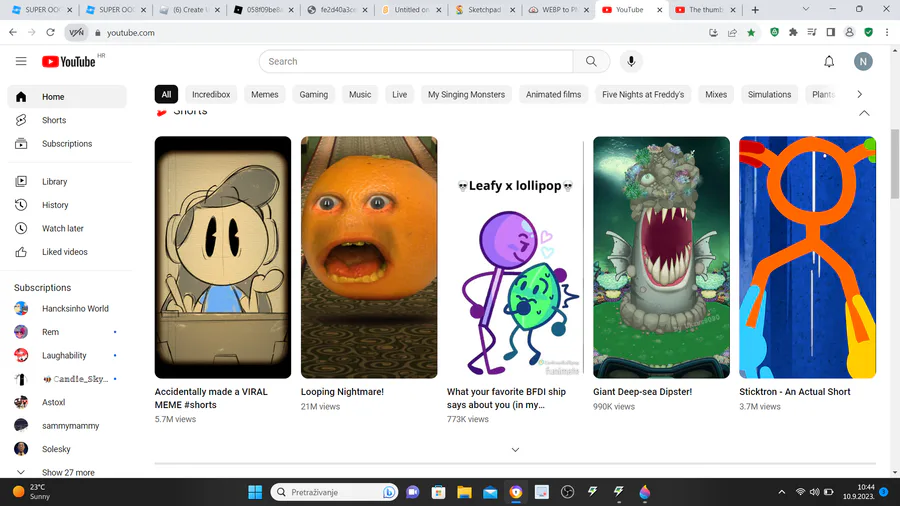
Task: Show hidden system tray icons
Action: coord(781,492)
